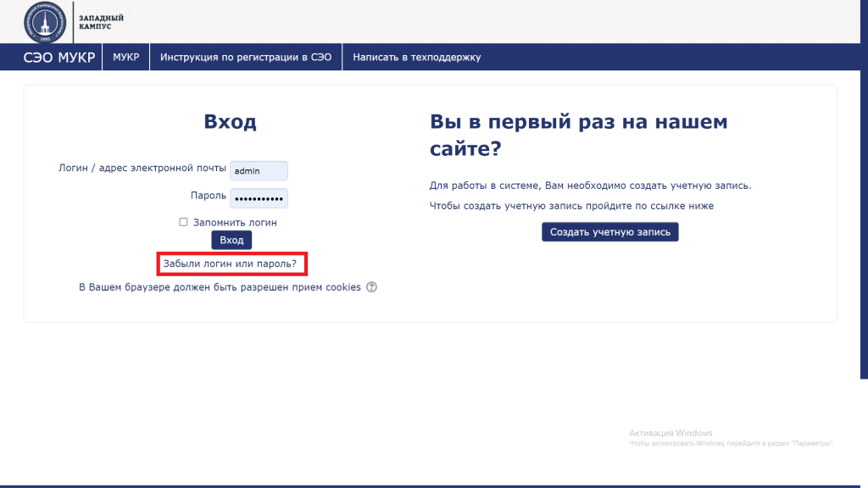Click the red-outlined password recovery link
The image size is (868, 488).
coord(231,263)
